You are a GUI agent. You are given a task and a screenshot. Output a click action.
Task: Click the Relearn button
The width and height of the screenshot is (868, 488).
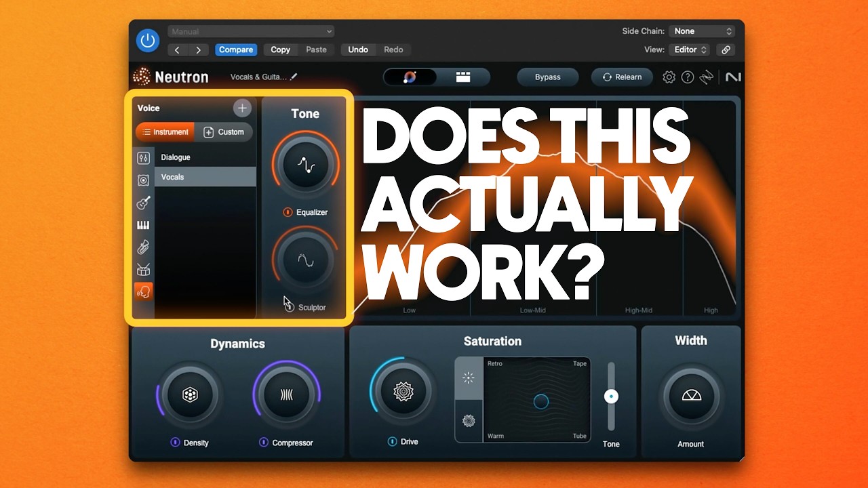622,77
